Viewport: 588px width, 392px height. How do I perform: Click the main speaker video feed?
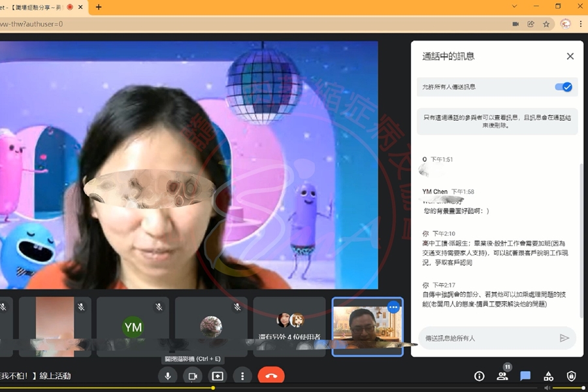[x=189, y=165]
